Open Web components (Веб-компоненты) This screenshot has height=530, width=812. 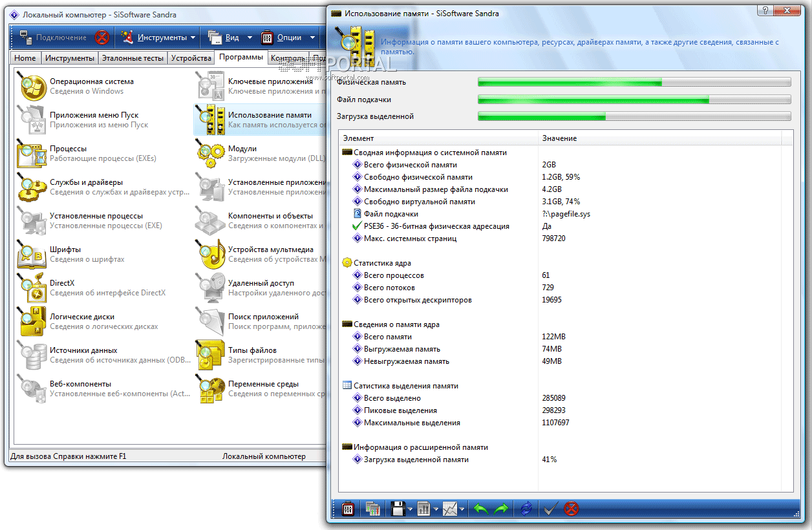pyautogui.click(x=102, y=389)
